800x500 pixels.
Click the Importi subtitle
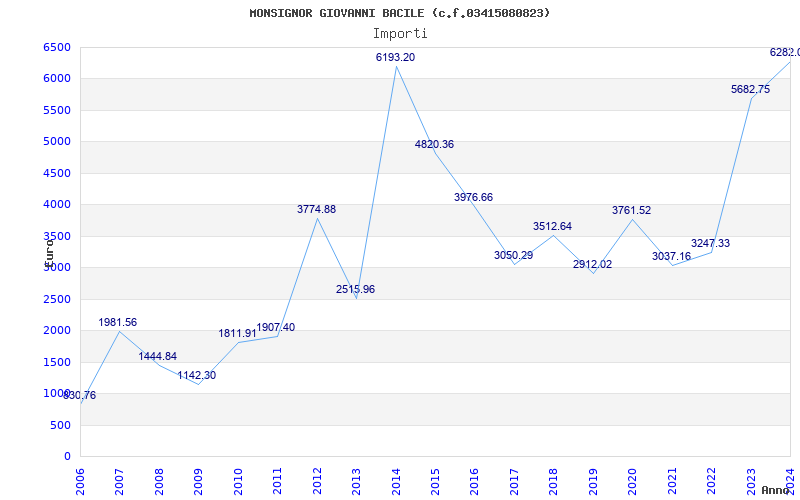tap(400, 34)
